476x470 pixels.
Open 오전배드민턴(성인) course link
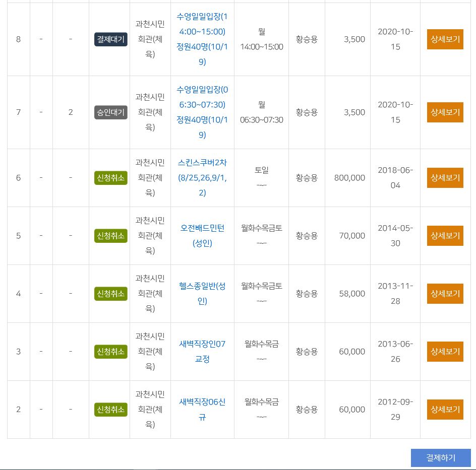tap(202, 236)
